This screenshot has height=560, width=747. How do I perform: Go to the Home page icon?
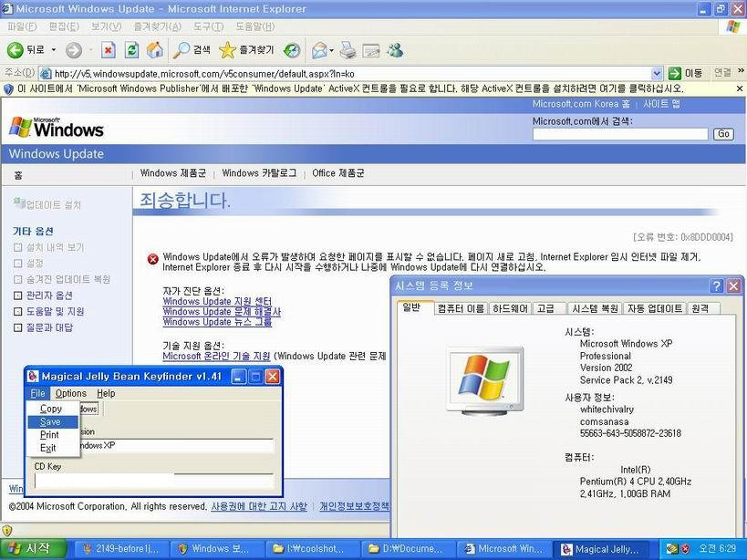(x=155, y=50)
